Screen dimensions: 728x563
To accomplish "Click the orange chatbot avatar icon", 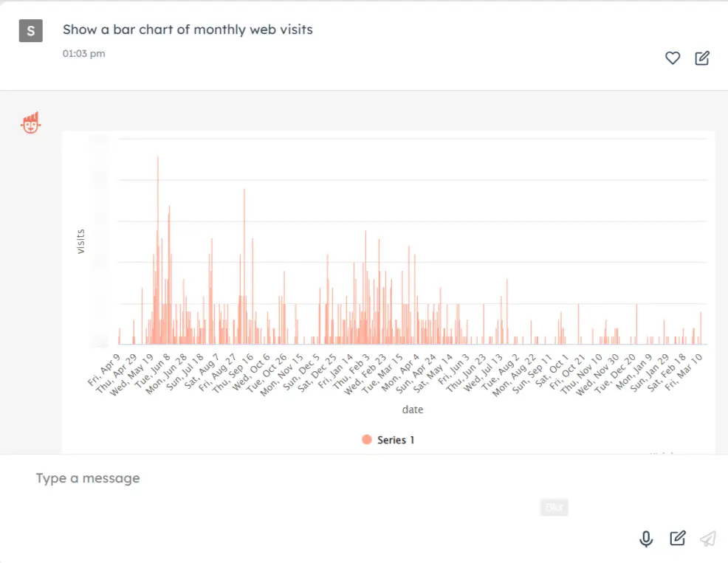I will [x=30, y=124].
